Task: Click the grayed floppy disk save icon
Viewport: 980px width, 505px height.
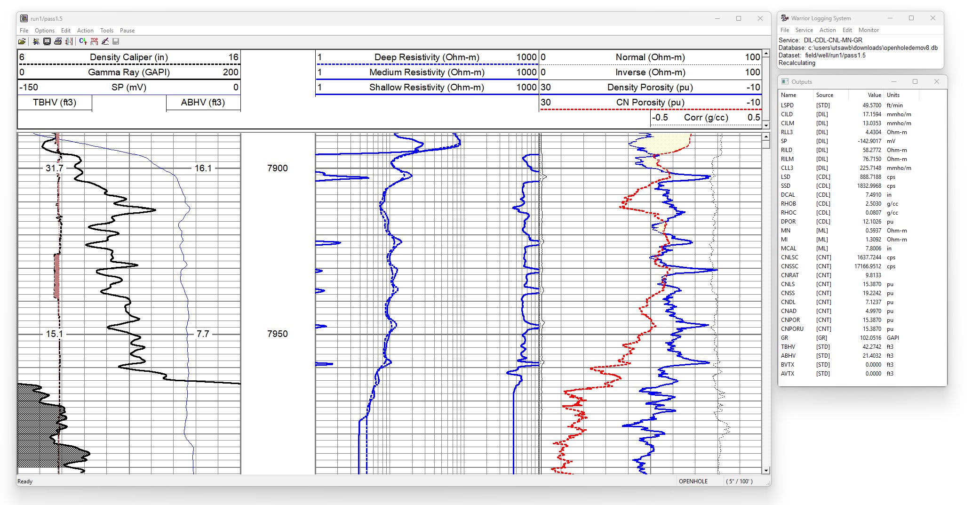Action: click(x=116, y=41)
